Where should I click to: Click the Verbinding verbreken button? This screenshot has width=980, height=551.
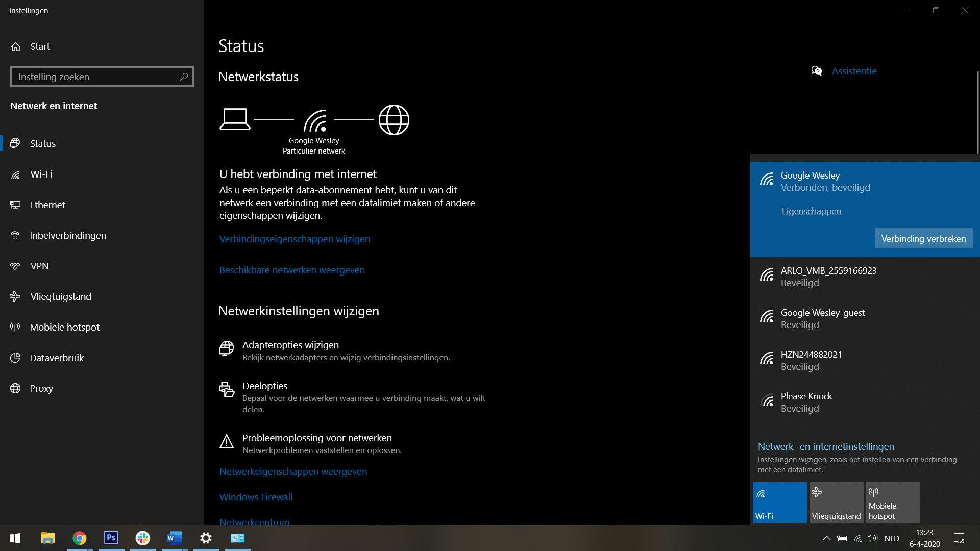pyautogui.click(x=923, y=238)
